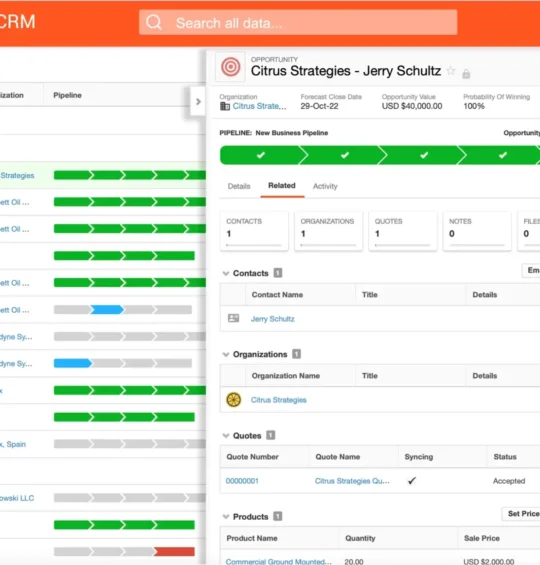Open the ORGANIZATIONS summary card
Image resolution: width=540 pixels, height=565 pixels.
(328, 231)
